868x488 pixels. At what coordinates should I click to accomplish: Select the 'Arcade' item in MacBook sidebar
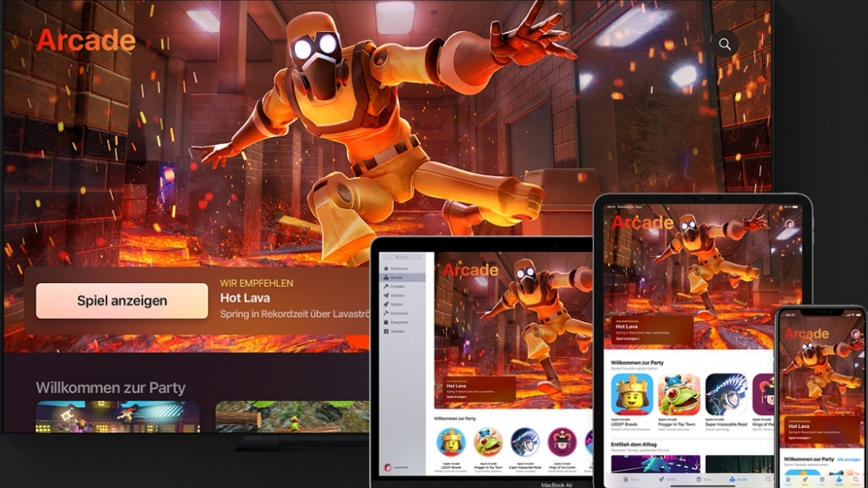point(402,278)
